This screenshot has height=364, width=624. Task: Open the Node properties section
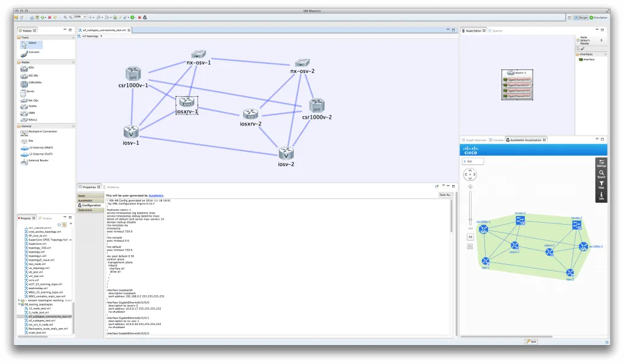pyautogui.click(x=90, y=195)
